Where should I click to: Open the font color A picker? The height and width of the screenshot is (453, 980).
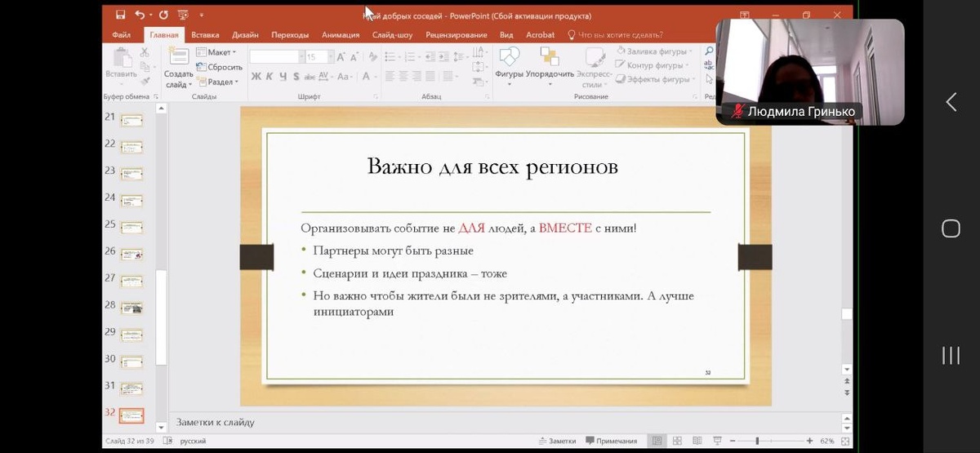pyautogui.click(x=367, y=76)
